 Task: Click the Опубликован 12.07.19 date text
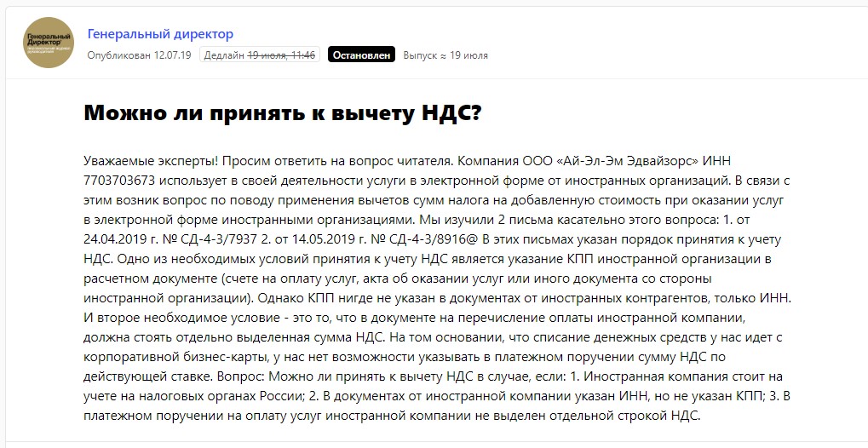(x=141, y=55)
